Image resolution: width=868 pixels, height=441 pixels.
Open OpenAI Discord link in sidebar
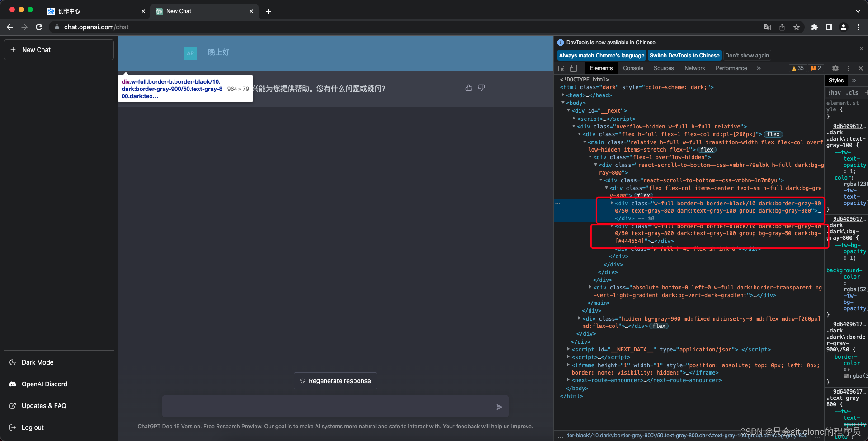(x=59, y=384)
